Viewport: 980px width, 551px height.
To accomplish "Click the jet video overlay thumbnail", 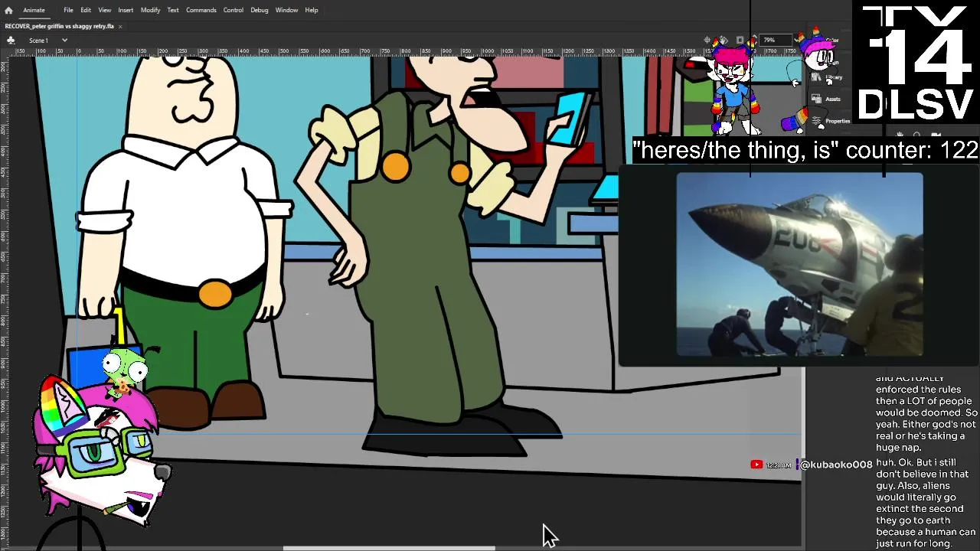I will click(x=799, y=265).
